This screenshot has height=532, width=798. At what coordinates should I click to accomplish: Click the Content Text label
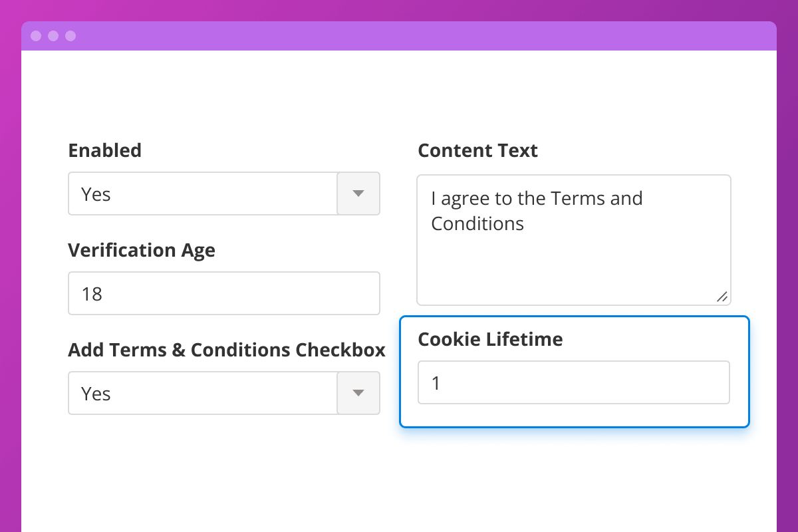point(477,150)
